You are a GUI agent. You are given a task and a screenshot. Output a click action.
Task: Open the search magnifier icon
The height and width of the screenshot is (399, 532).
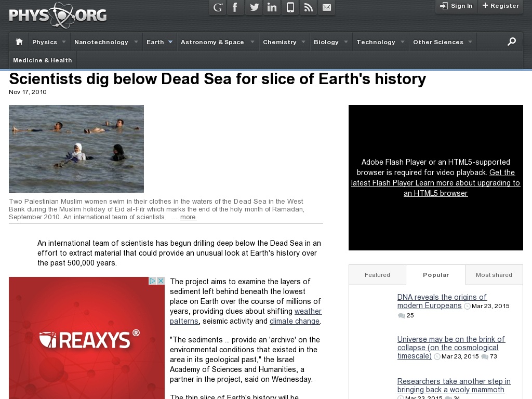[512, 42]
